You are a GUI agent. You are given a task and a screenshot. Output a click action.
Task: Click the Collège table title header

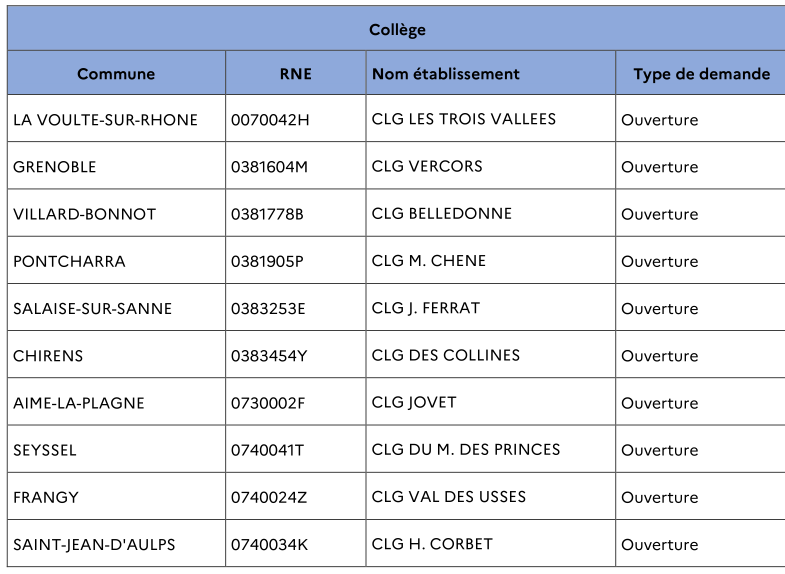pyautogui.click(x=397, y=29)
